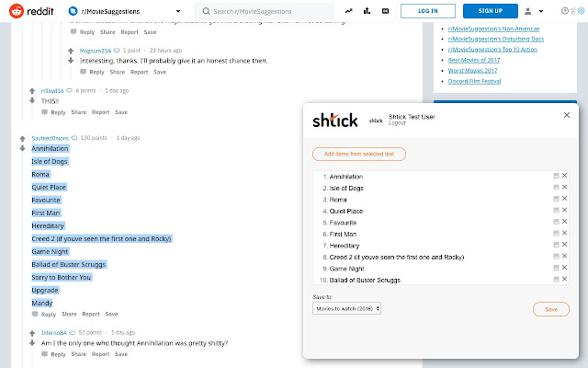Edit note for Roma item

pyautogui.click(x=556, y=199)
